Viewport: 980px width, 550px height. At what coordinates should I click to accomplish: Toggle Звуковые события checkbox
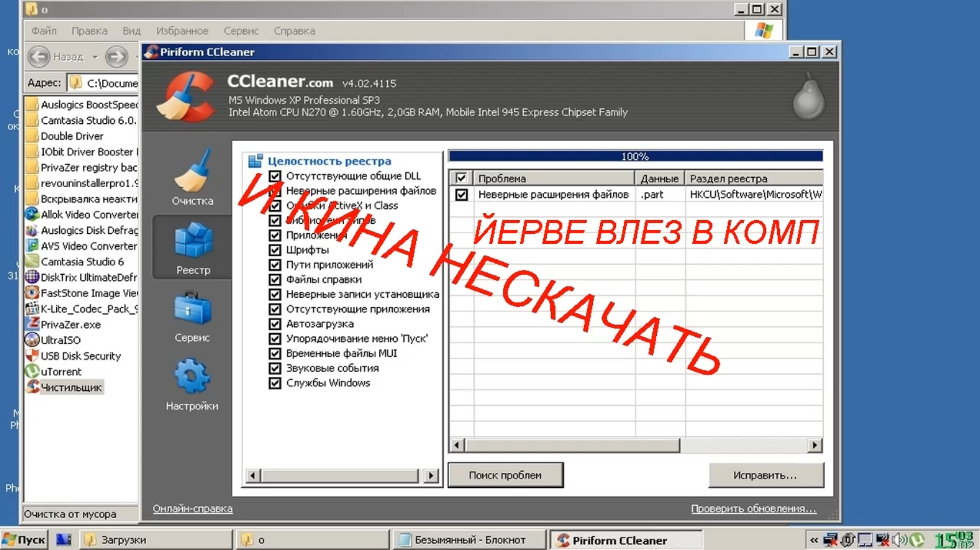[x=275, y=368]
